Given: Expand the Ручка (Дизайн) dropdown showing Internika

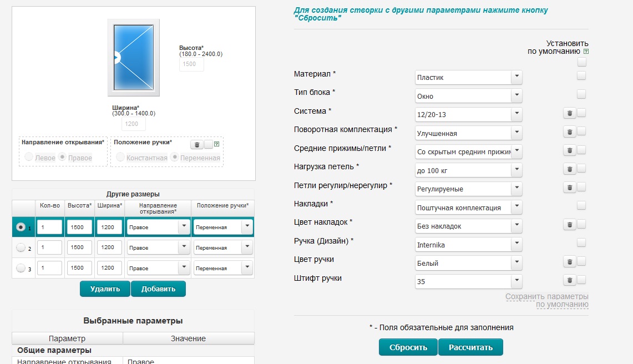Looking at the screenshot, I should 469,245.
